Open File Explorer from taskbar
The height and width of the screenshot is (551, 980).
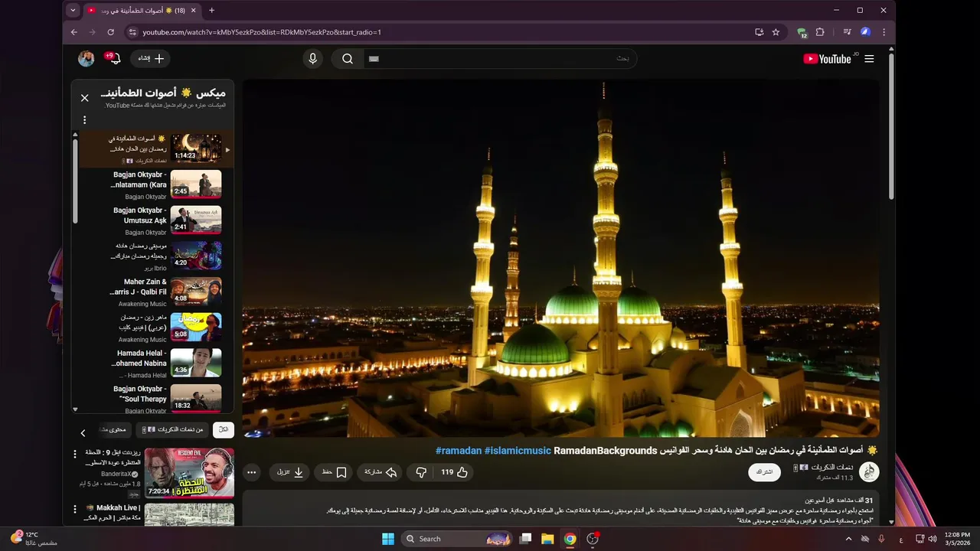click(x=547, y=539)
